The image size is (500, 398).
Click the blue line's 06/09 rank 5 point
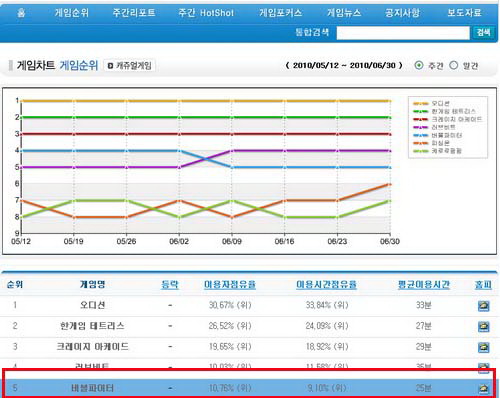(x=232, y=167)
